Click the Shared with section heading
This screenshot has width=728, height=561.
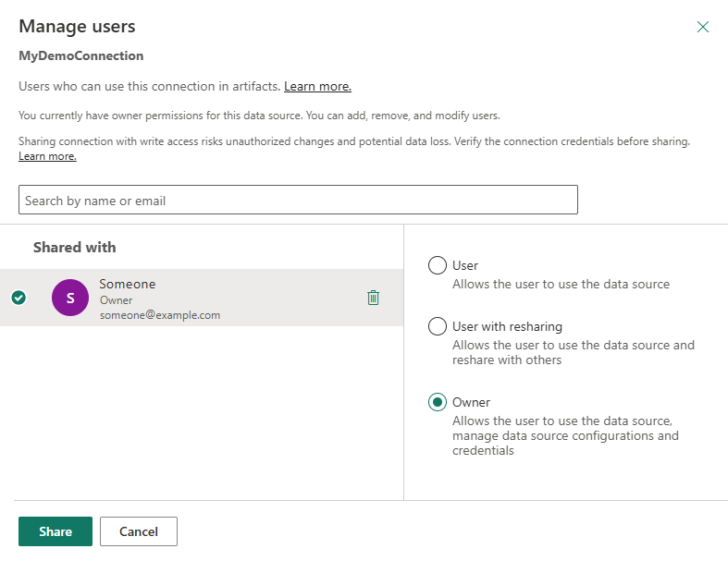pos(75,247)
